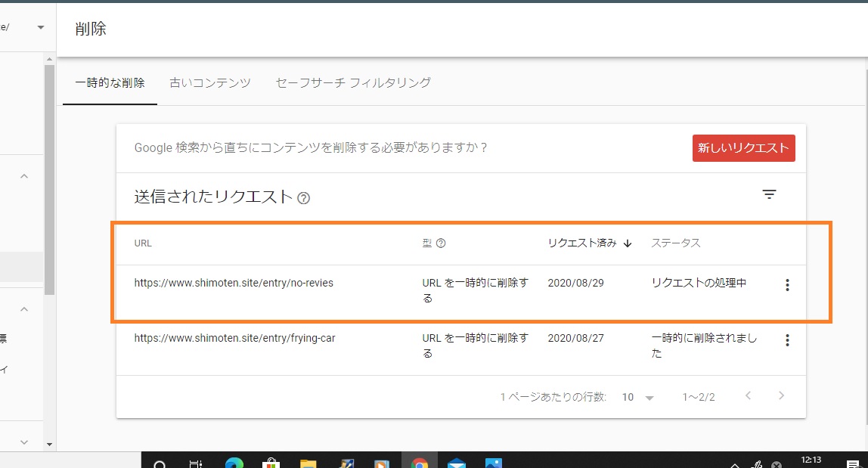Click the 型 column header text
Screen dimensions: 868x468
(x=426, y=243)
